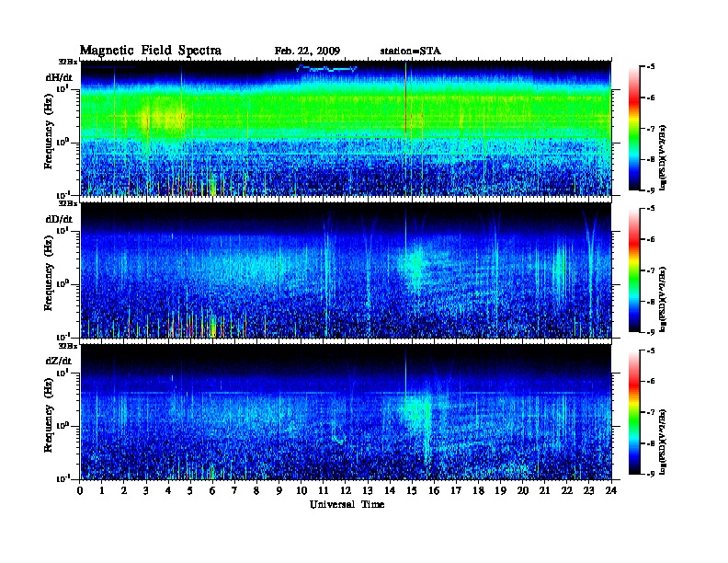Click the "-7" label on dZ/dt color scale
The image size is (728, 563).
(x=651, y=412)
